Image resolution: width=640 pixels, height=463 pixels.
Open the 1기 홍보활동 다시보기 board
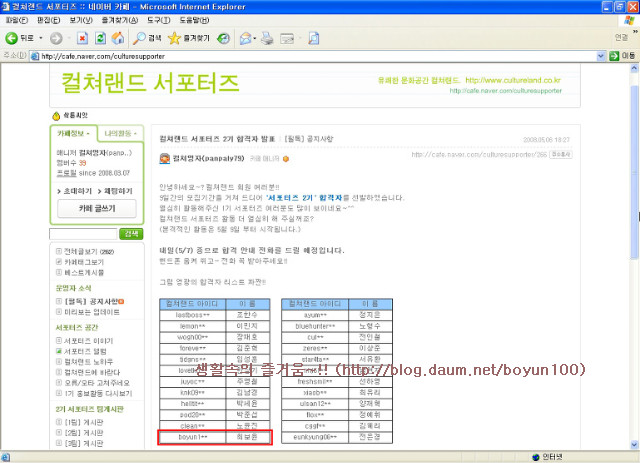point(98,394)
